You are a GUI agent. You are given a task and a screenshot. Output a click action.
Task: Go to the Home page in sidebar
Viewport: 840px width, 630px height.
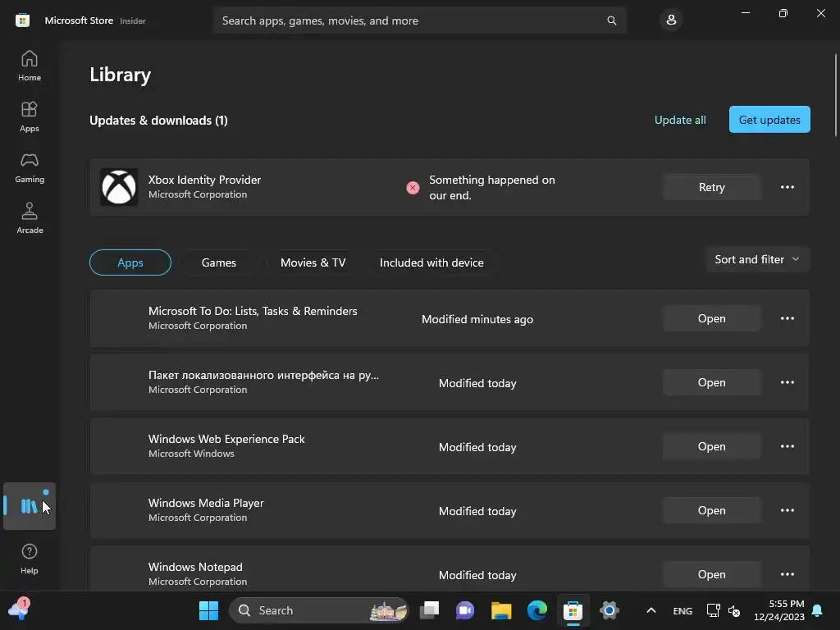[x=30, y=66]
